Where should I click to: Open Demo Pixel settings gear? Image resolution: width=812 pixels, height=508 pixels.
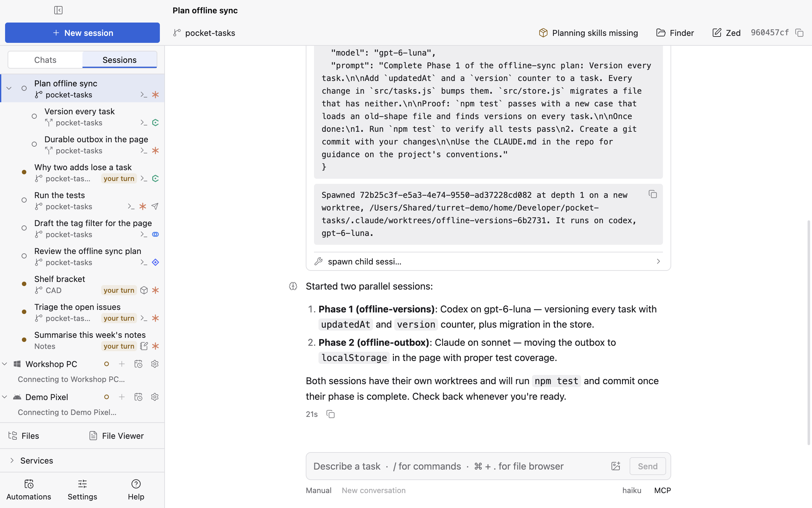pyautogui.click(x=155, y=397)
